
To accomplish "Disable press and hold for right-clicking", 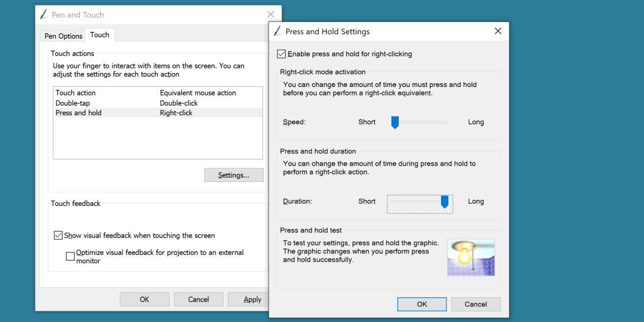I will (x=281, y=54).
